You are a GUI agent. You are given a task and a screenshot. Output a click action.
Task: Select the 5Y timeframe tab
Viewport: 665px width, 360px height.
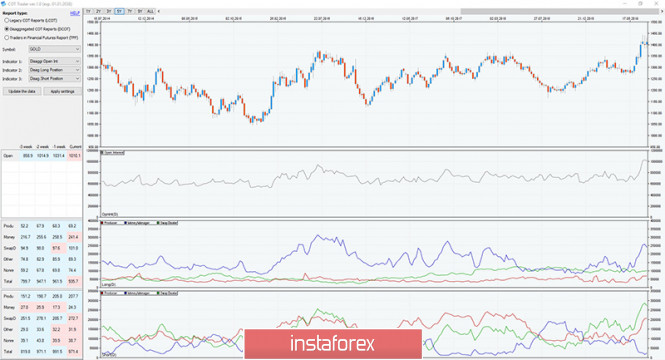coord(119,11)
